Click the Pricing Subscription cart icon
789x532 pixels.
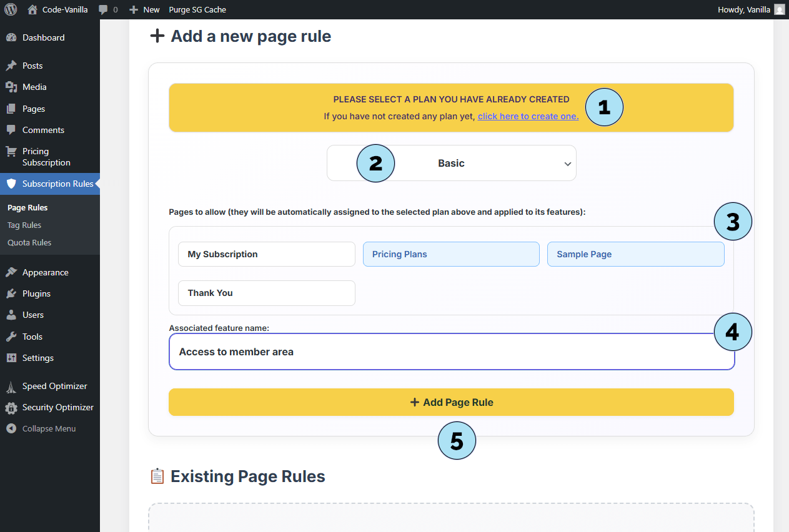coord(11,151)
